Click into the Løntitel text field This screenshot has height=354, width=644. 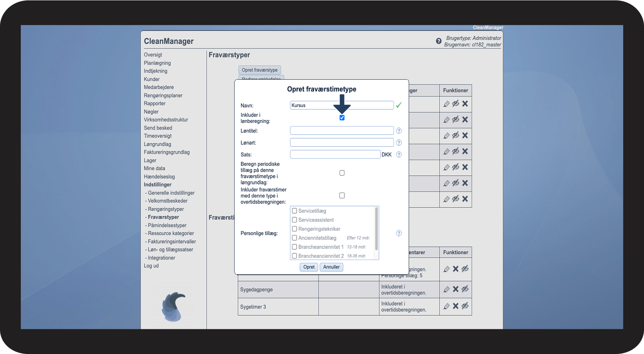click(x=342, y=131)
